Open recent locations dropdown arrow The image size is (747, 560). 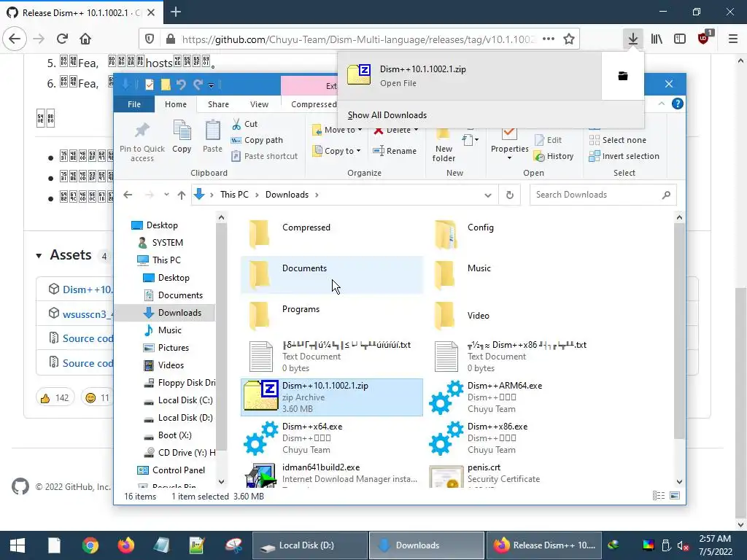click(166, 195)
